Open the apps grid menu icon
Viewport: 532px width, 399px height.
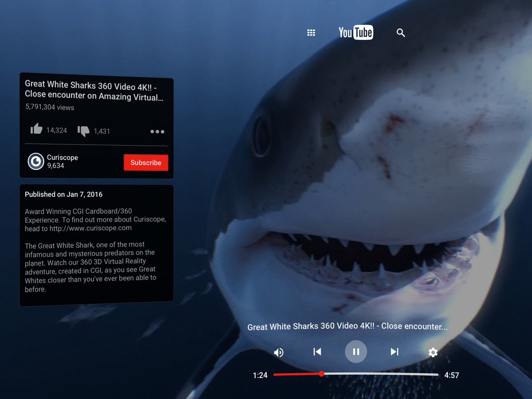[x=311, y=33]
